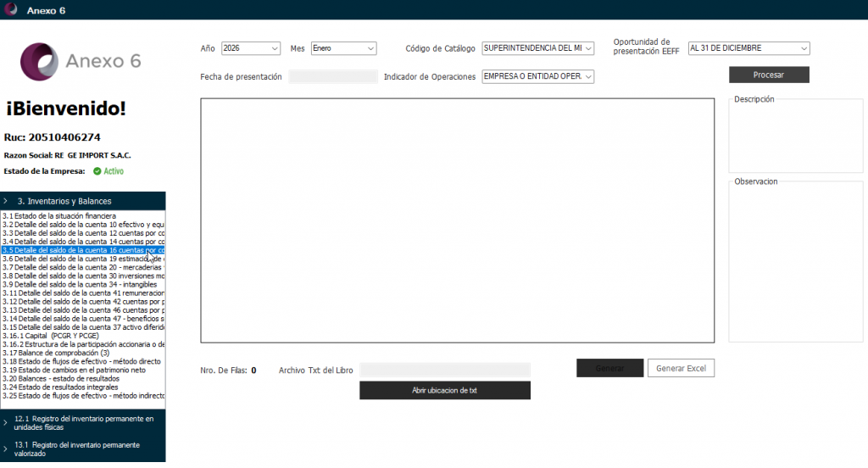The width and height of the screenshot is (868, 468).
Task: Select 3.18 Estado de flujos - método directo
Action: point(83,362)
